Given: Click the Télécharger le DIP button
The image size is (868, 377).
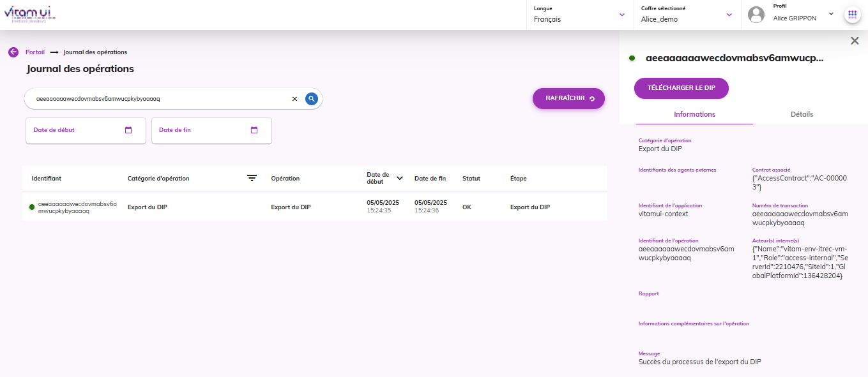Looking at the screenshot, I should click(681, 88).
